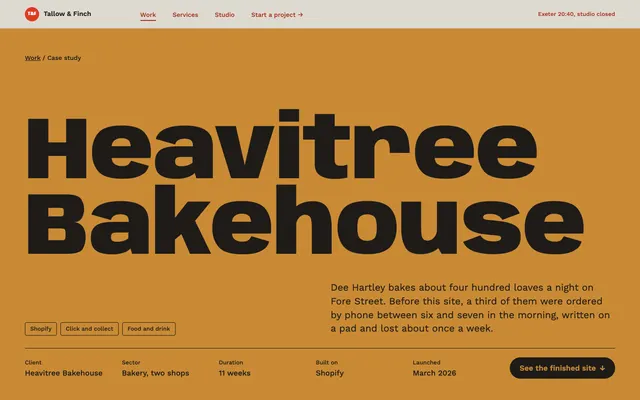Click the Built on label
The image size is (640, 400).
(327, 362)
